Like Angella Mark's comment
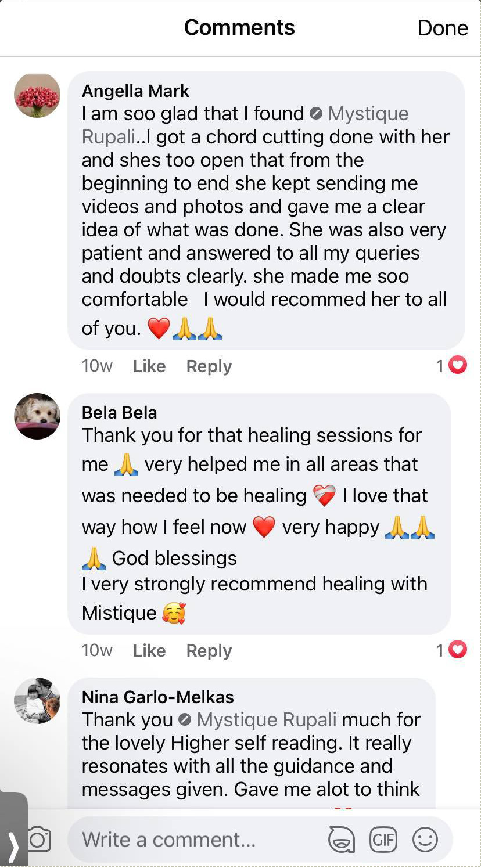The height and width of the screenshot is (868, 481). click(x=149, y=366)
